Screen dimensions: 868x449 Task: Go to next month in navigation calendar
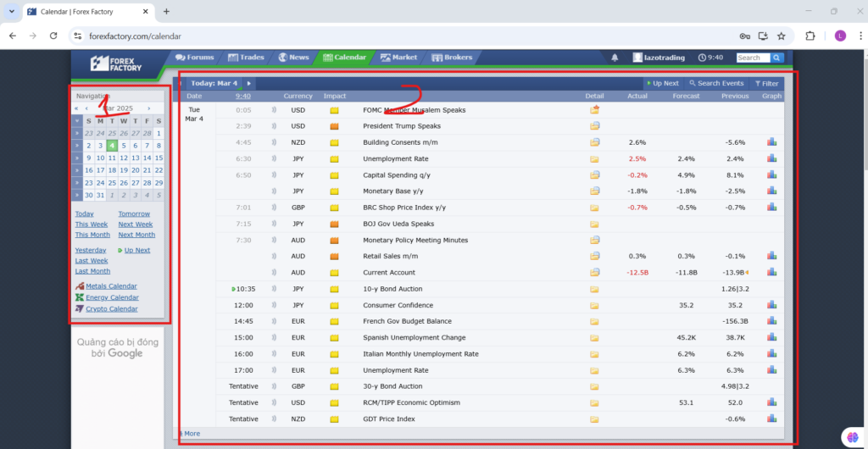[x=149, y=108]
